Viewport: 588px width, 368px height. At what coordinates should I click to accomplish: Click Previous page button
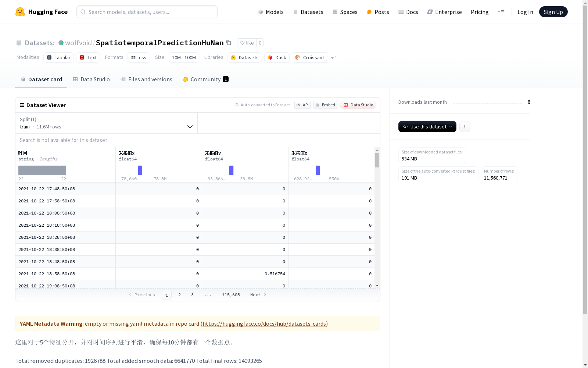pyautogui.click(x=142, y=295)
